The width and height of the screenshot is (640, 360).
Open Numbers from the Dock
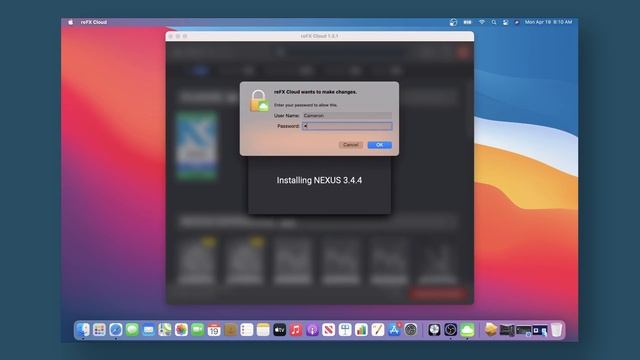coord(361,329)
